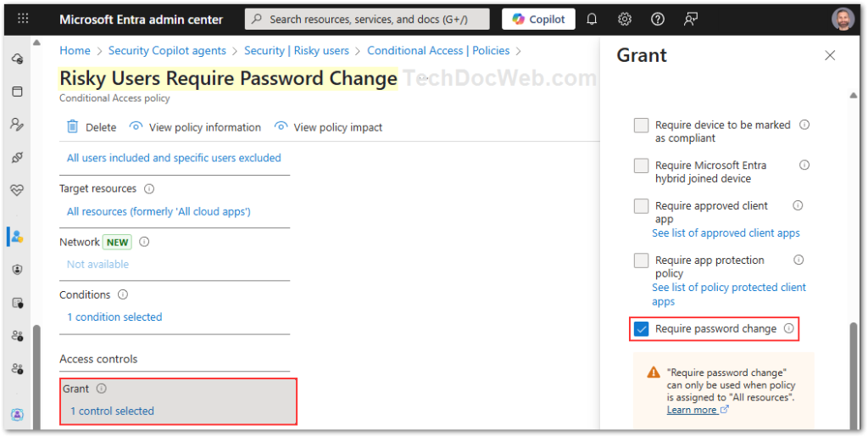
Task: Open the settings gear in header
Action: [625, 19]
